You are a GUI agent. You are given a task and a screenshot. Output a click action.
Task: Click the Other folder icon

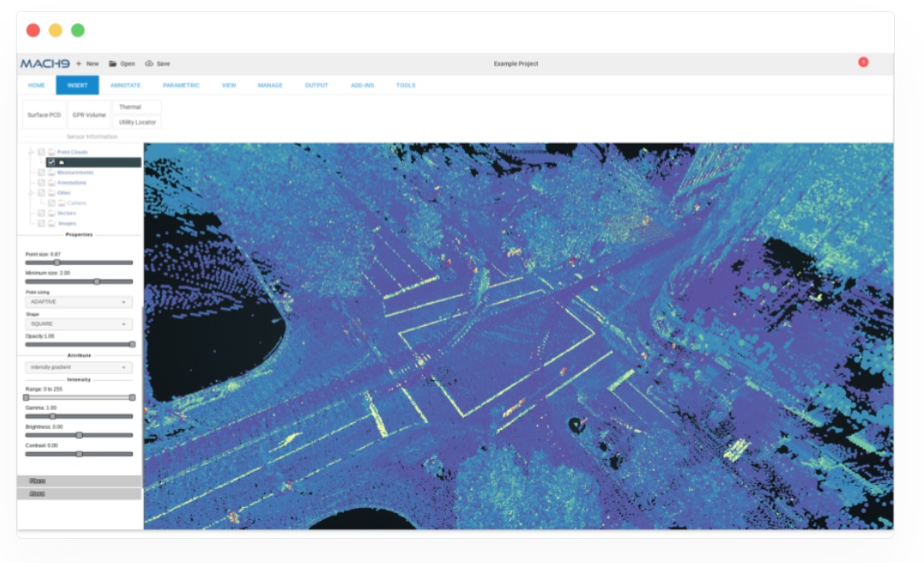tap(52, 193)
